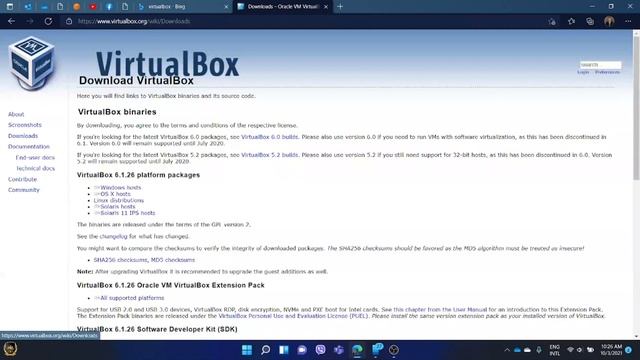Viewport: 640px width, 360px height.
Task: Switch to the pinned orange circle tab
Action: click(76, 7)
